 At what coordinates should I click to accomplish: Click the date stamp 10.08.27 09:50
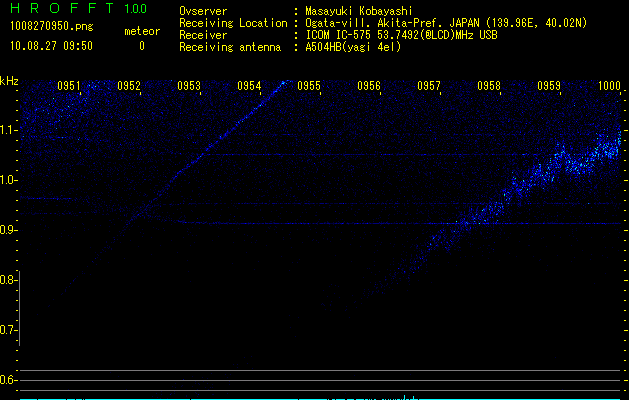51,46
